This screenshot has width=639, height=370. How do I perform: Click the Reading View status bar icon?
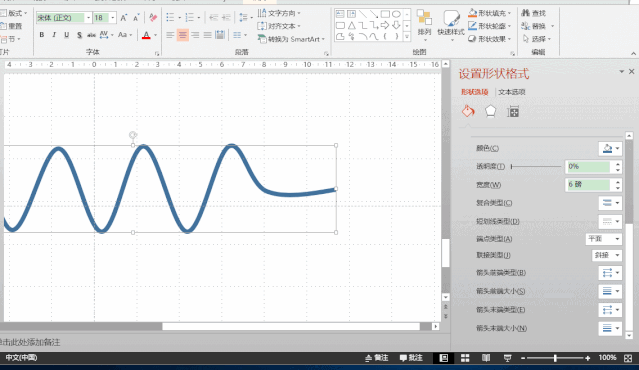486,358
